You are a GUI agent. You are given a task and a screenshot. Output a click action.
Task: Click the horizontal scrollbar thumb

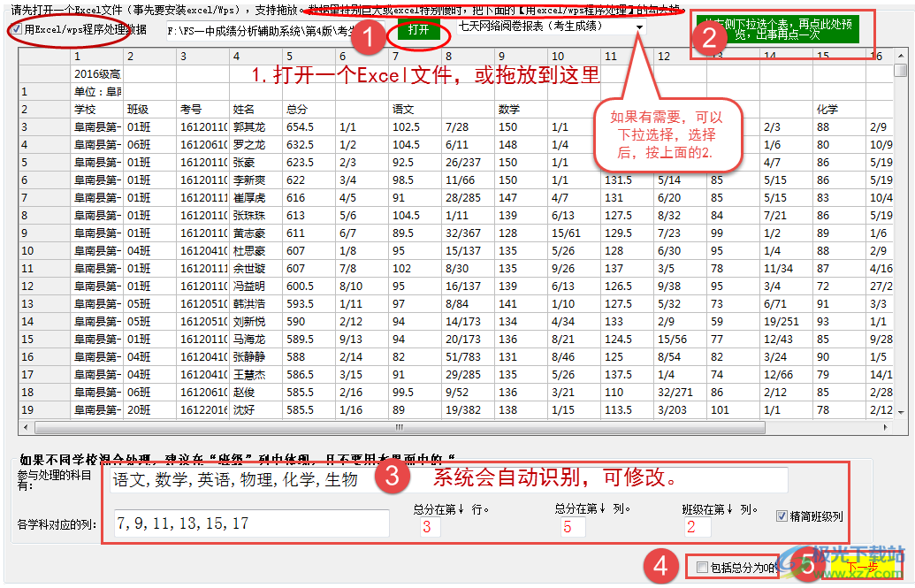click(400, 427)
